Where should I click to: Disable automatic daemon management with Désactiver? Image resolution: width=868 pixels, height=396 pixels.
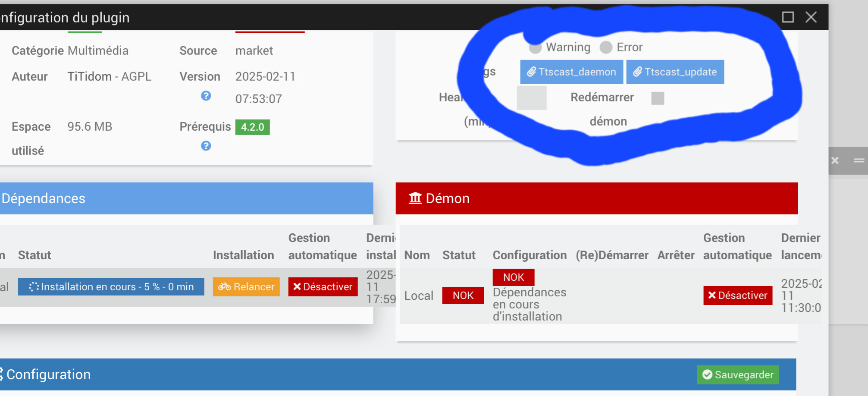[738, 295]
